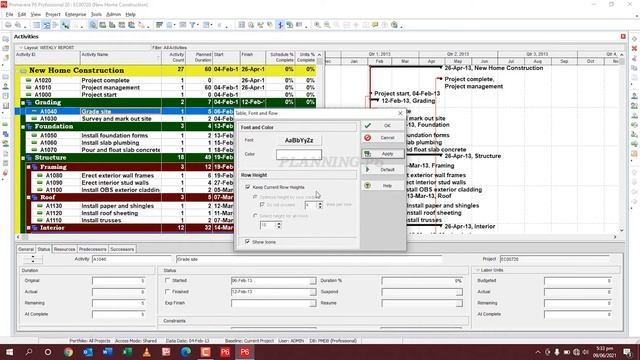
Task: Tick the Started checkbox in Status section
Action: click(x=167, y=280)
